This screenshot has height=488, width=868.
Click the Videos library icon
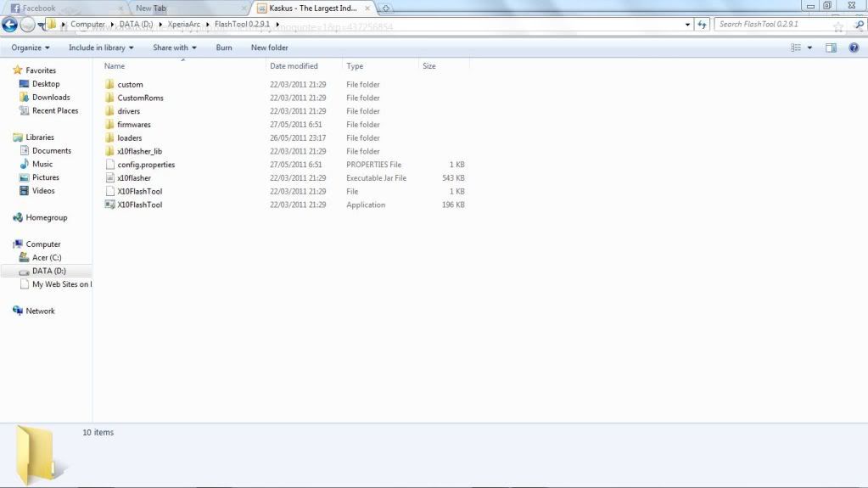[x=24, y=191]
